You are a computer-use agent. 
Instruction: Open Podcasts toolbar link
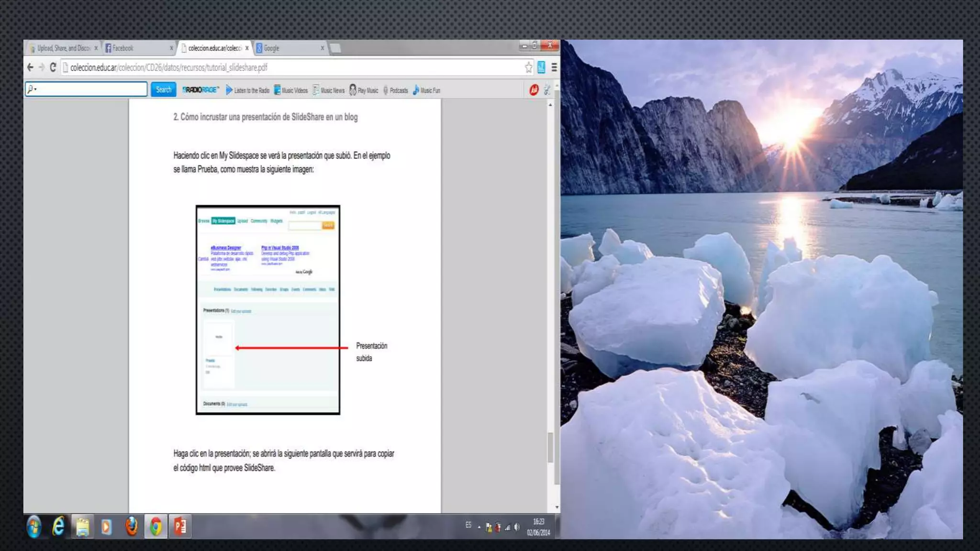coord(395,90)
